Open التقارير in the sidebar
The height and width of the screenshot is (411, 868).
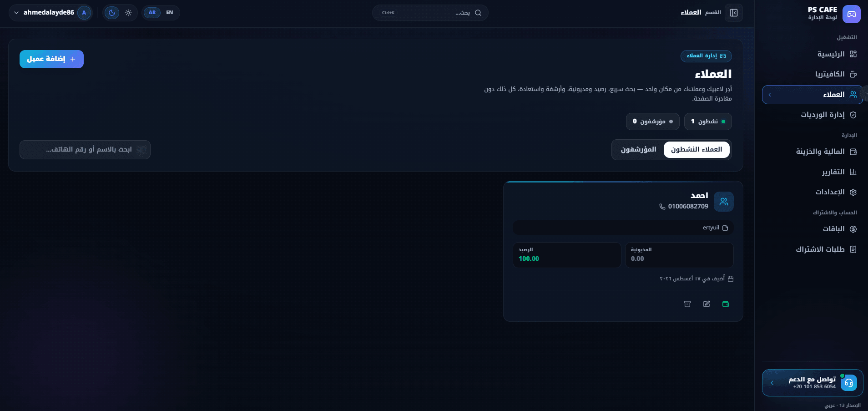coord(812,172)
